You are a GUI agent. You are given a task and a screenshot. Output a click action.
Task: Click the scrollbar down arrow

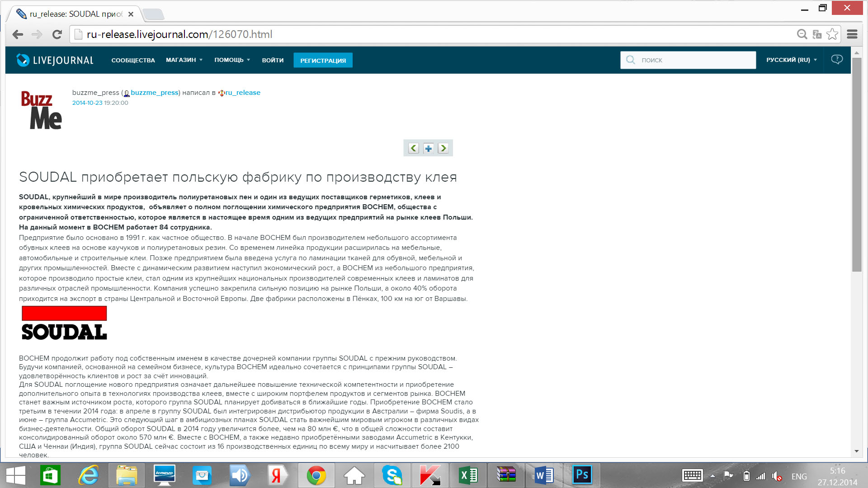pyautogui.click(x=856, y=451)
